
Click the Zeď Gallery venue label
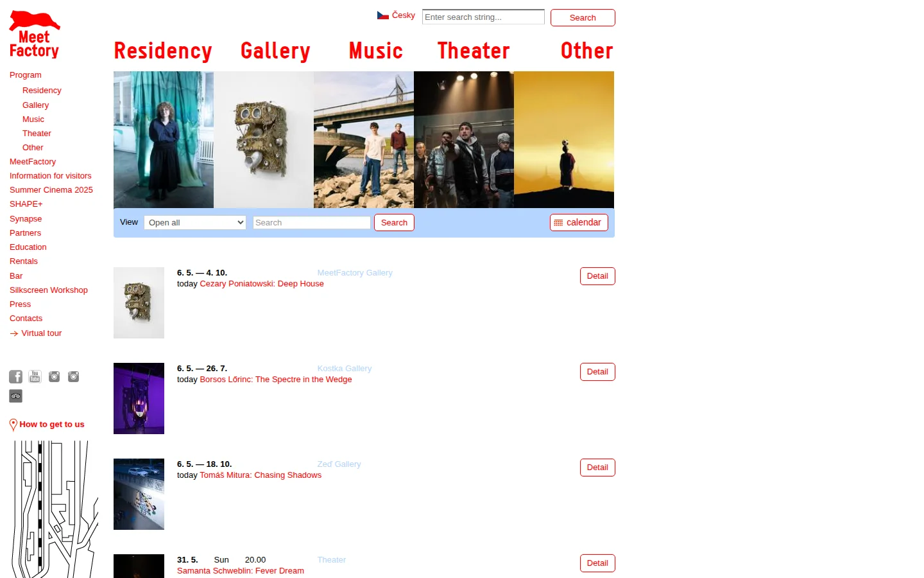pyautogui.click(x=339, y=464)
